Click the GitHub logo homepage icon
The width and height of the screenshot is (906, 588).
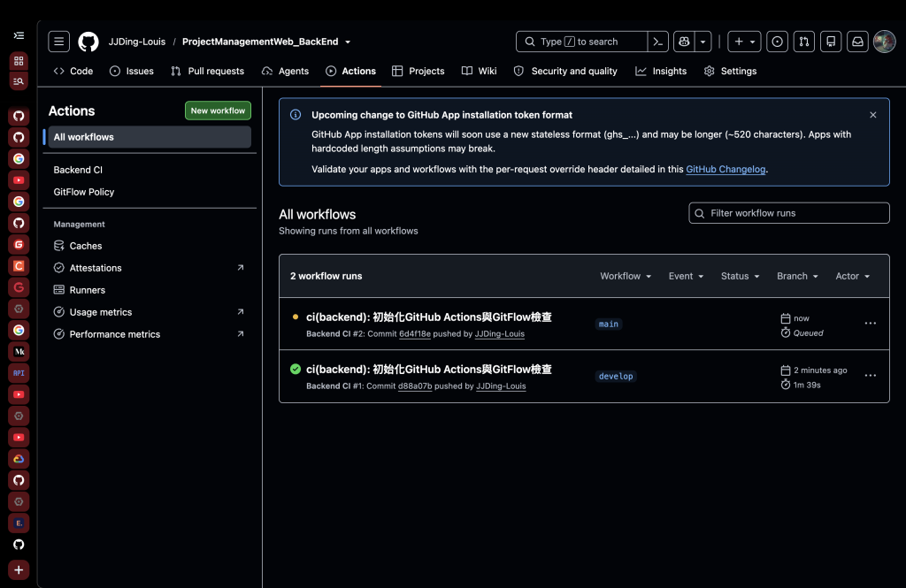pos(88,42)
